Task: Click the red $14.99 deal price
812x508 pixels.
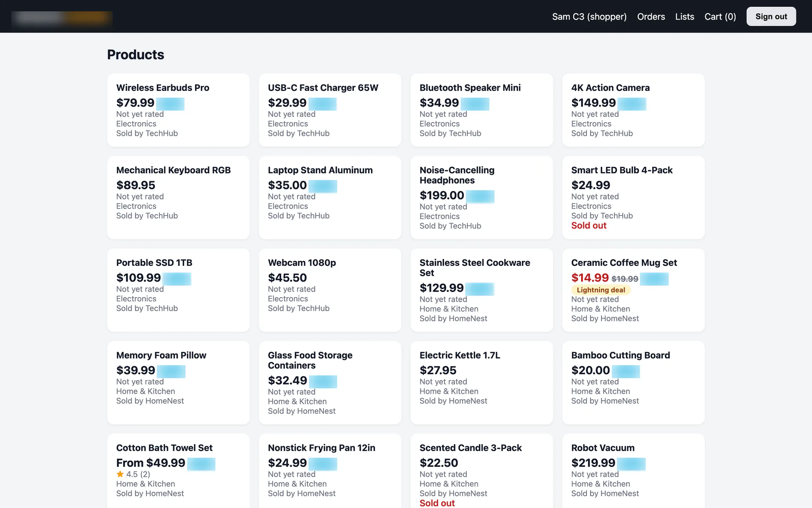Action: tap(590, 278)
